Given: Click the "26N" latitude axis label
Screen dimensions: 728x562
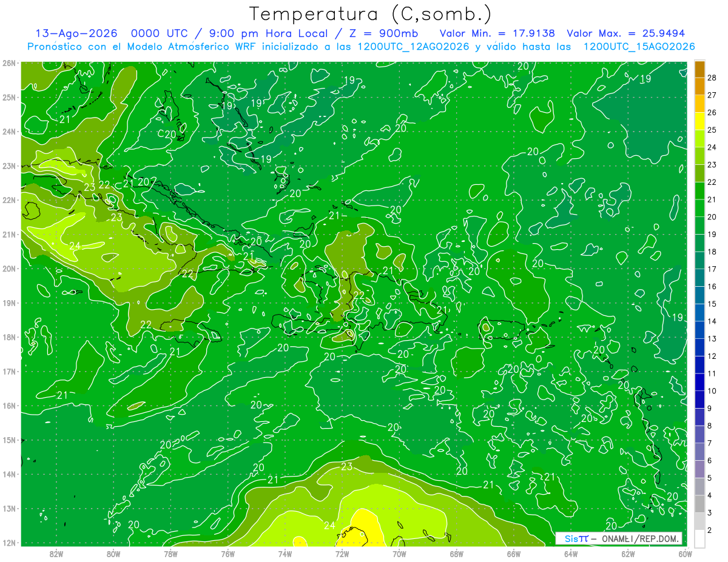Looking at the screenshot, I should pyautogui.click(x=8, y=63).
